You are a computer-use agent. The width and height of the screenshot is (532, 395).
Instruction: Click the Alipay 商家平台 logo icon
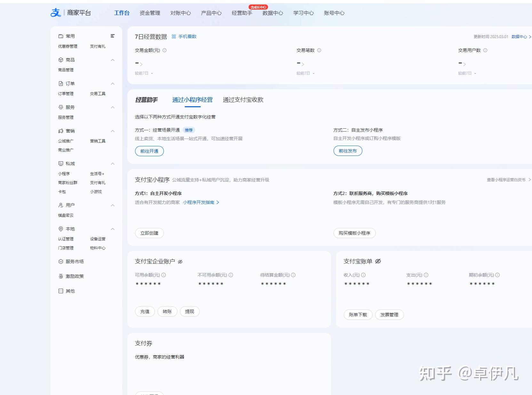pyautogui.click(x=55, y=12)
